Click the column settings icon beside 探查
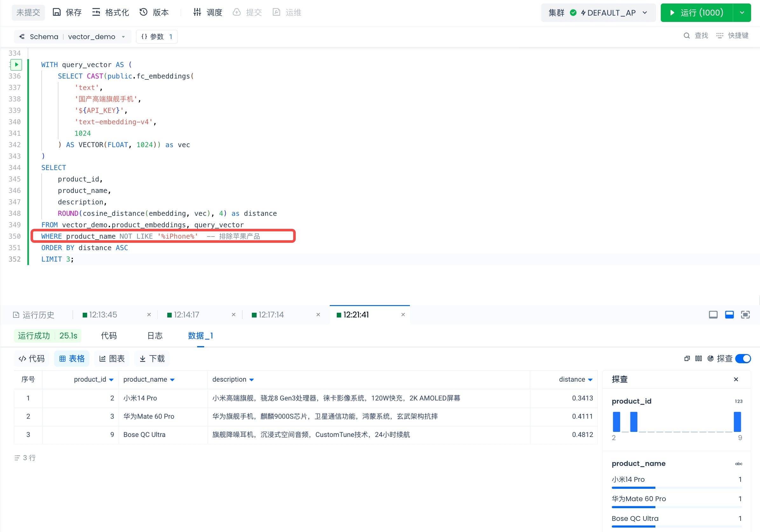The width and height of the screenshot is (760, 532). pyautogui.click(x=698, y=358)
